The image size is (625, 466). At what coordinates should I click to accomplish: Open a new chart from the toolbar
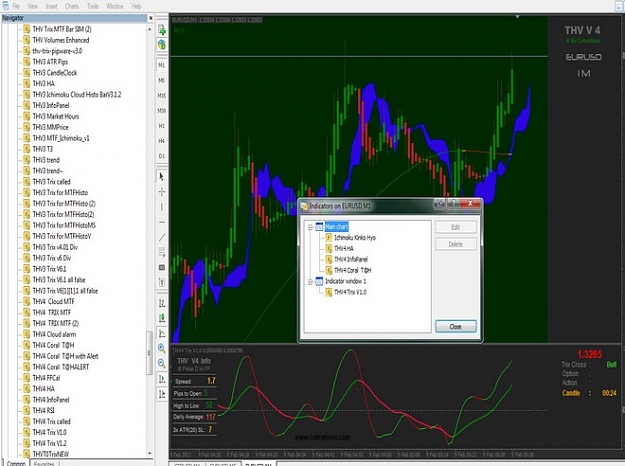(161, 29)
